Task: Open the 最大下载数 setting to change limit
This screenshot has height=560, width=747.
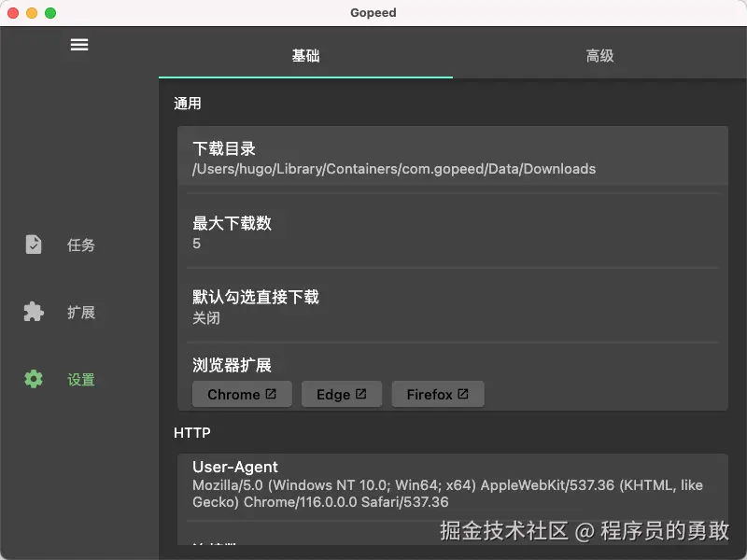Action: [x=453, y=231]
